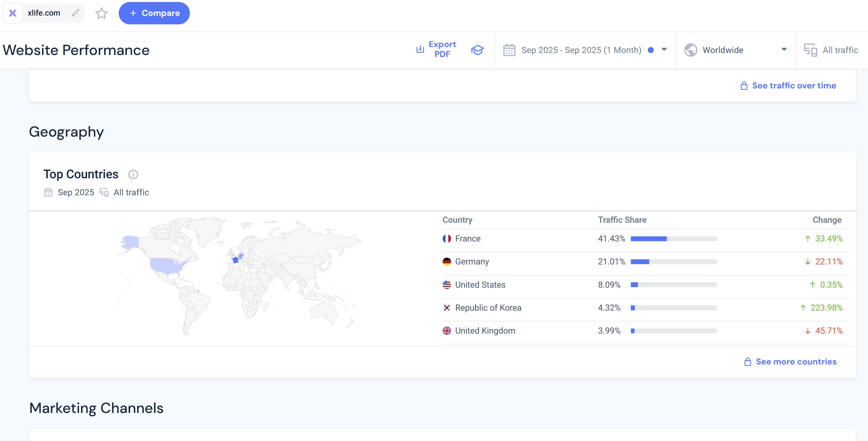Click the globe icon beside Worldwide
Screen dimensions: 868x441
690,50
